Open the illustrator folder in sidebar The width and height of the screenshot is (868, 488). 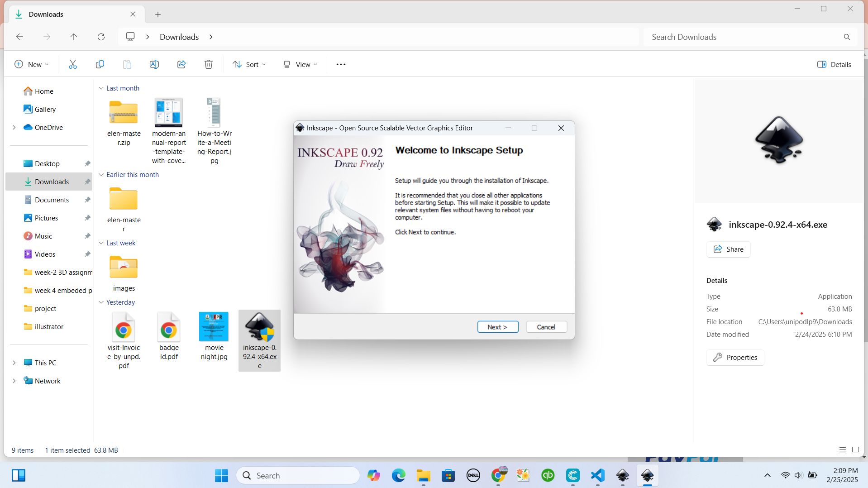tap(49, 327)
